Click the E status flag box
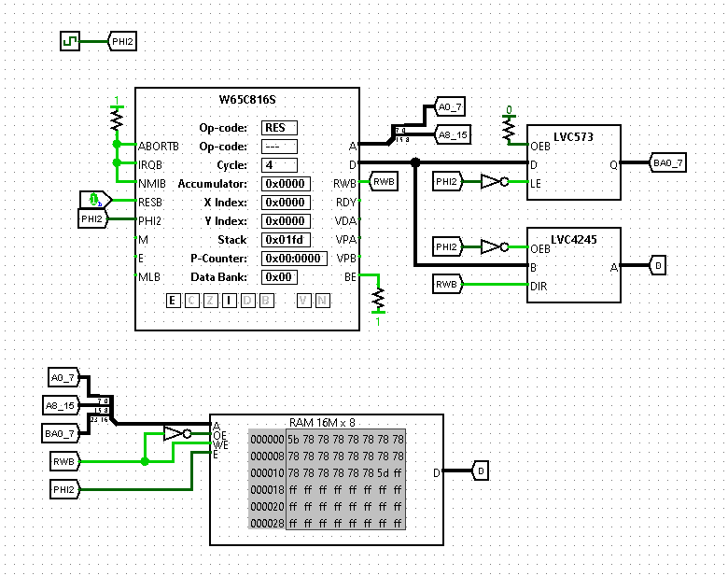Image resolution: width=728 pixels, height=576 pixels. 173,300
